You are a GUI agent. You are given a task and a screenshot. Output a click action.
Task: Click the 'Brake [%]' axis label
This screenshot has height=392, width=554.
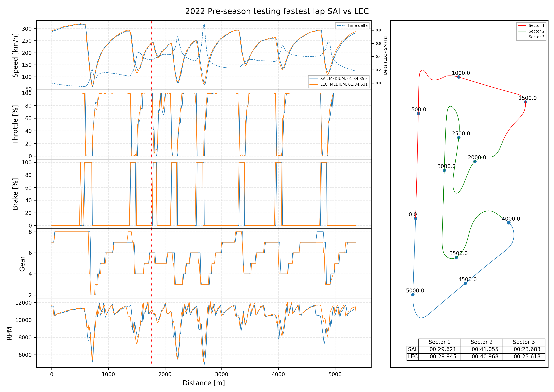[x=15, y=194]
